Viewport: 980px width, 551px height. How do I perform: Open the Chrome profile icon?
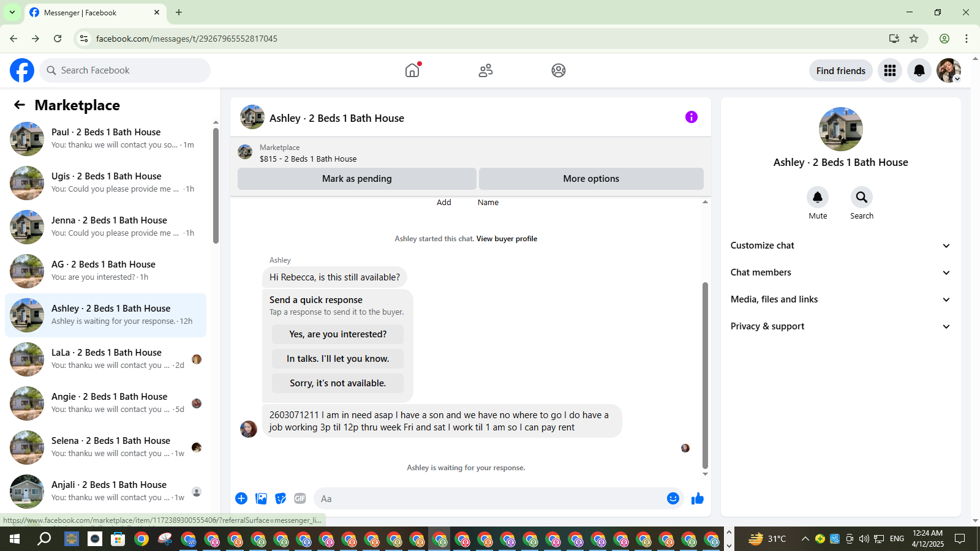point(944,39)
